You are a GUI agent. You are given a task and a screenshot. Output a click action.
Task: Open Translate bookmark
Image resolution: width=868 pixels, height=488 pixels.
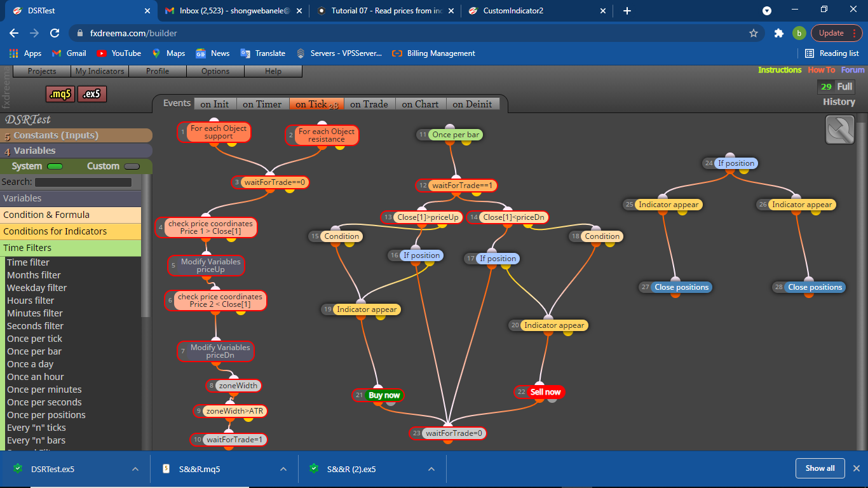click(x=263, y=53)
